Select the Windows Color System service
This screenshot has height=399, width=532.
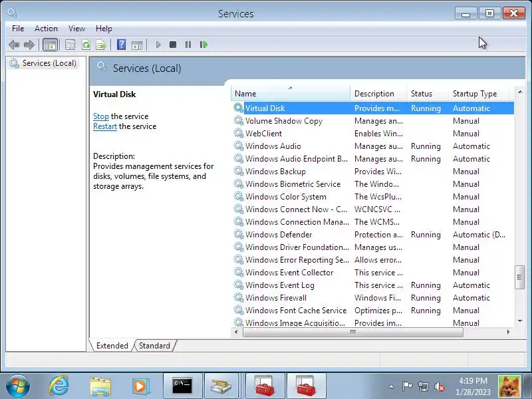[x=372, y=197]
